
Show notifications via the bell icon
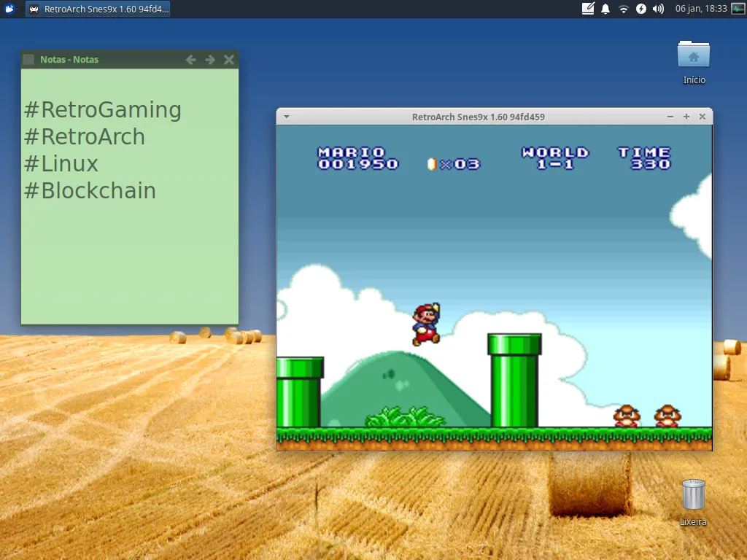(605, 9)
